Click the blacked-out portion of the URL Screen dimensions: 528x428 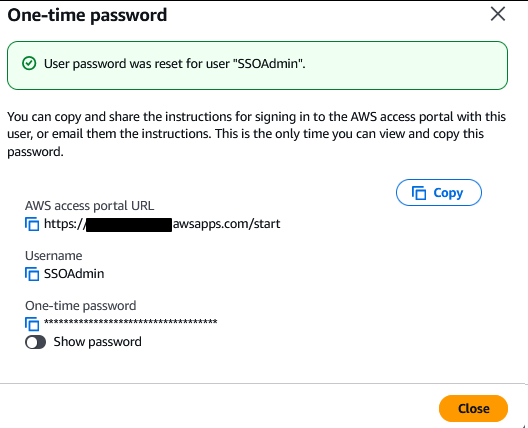[x=129, y=225]
